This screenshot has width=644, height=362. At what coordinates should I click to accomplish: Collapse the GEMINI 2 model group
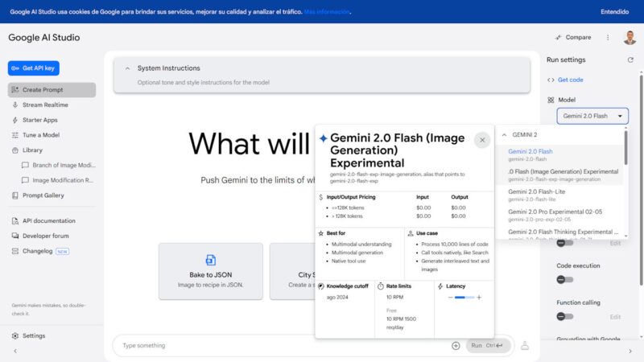click(x=505, y=135)
